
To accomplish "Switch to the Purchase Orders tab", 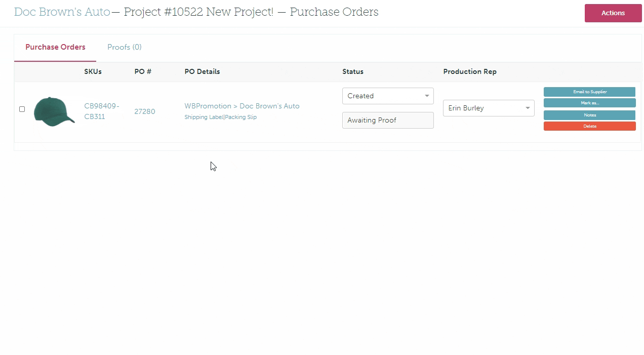I will click(55, 47).
